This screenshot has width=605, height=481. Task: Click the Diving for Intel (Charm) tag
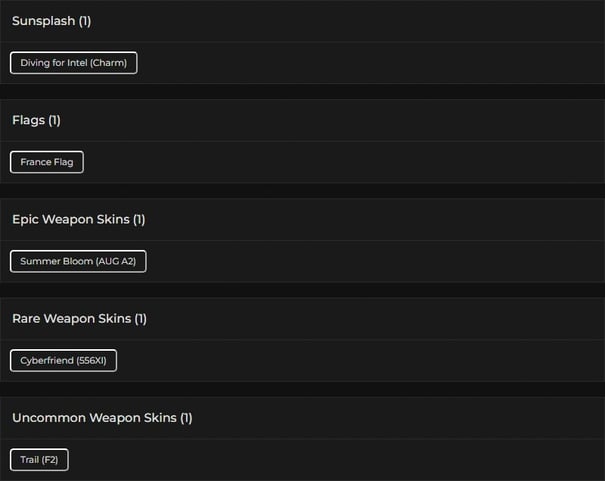[73, 63]
